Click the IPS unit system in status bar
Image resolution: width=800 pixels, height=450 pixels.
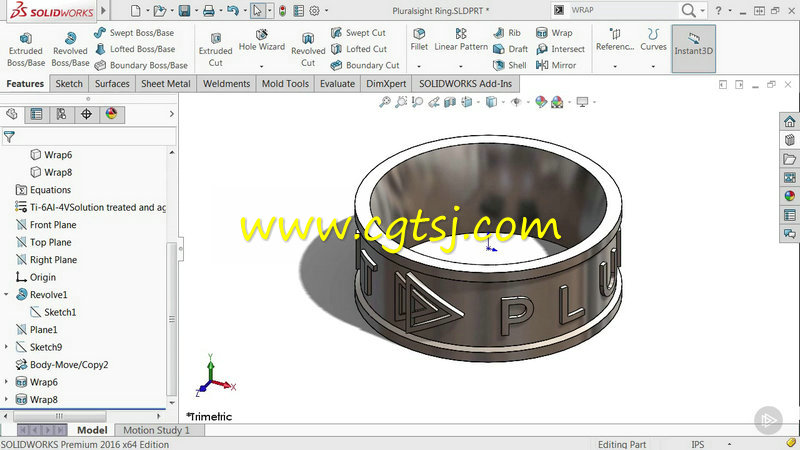[697, 444]
